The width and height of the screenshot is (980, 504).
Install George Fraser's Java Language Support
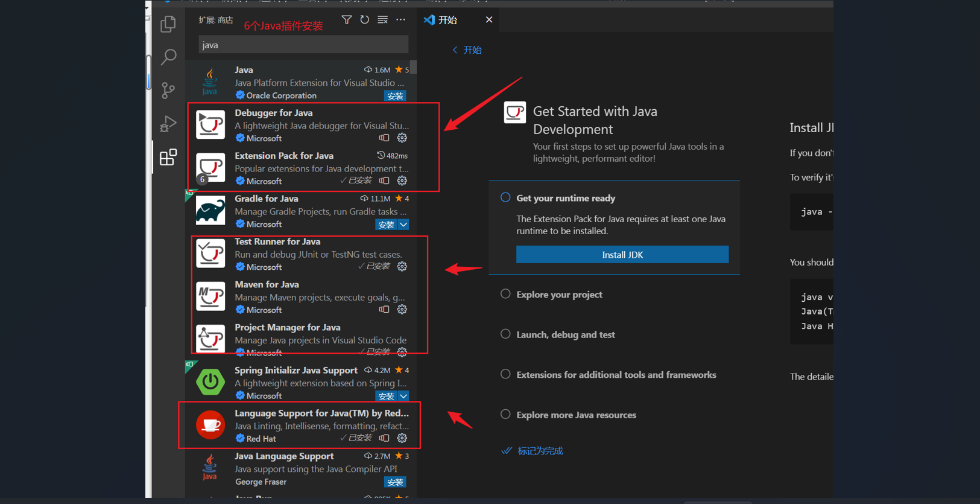[x=395, y=482]
